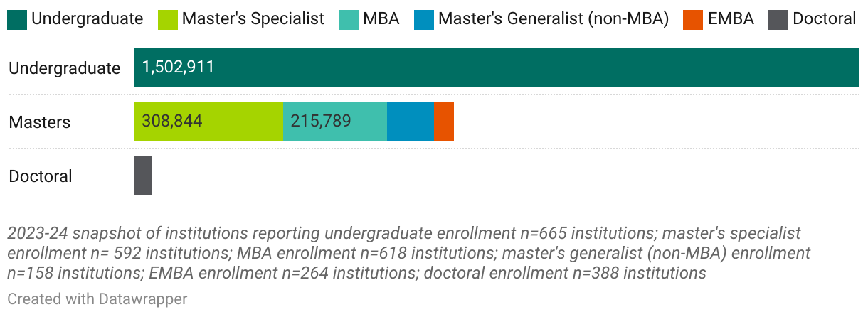Select the gray Doctoral bar
The image size is (868, 317).
coord(143,176)
